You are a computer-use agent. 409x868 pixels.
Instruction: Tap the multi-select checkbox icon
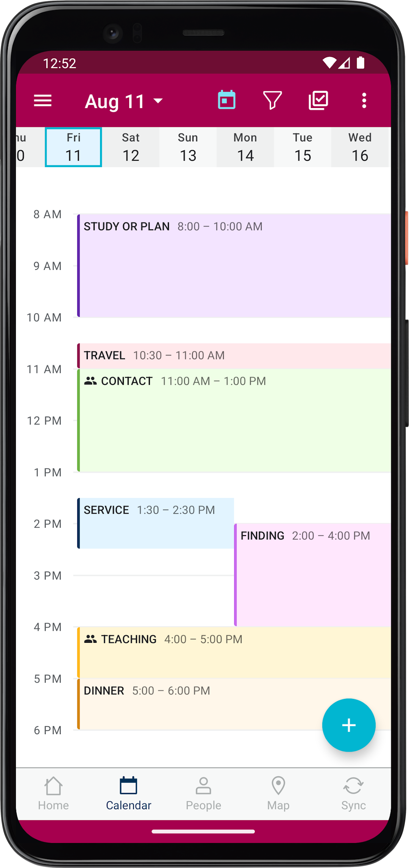coord(318,100)
